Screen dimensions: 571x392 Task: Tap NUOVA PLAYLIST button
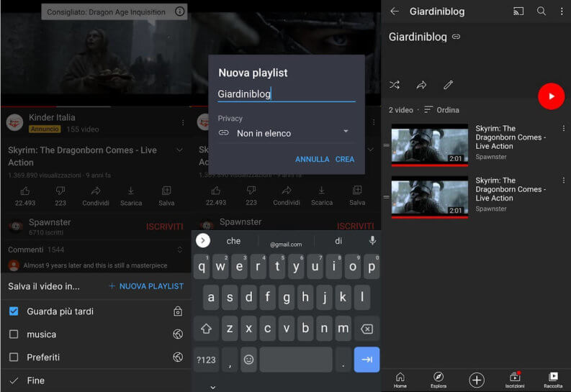[146, 286]
